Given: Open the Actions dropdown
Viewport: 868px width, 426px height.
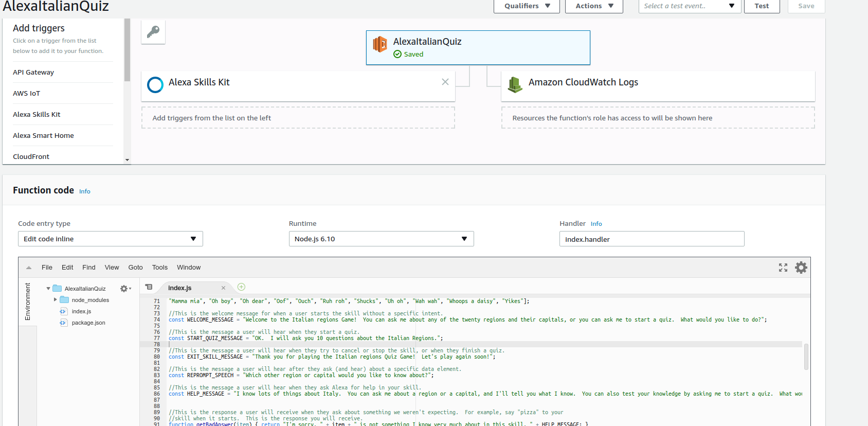Looking at the screenshot, I should coord(594,6).
